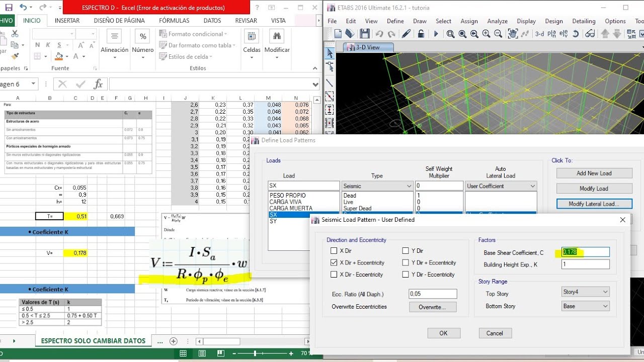Enable the Y Dir + Eccentricity checkbox
The width and height of the screenshot is (644, 362).
coord(406,262)
